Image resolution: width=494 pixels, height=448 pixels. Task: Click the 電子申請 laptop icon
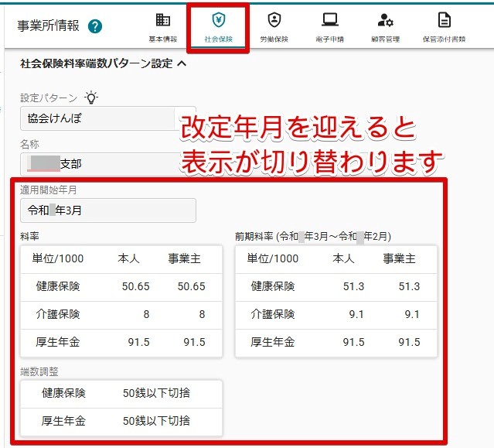point(330,20)
